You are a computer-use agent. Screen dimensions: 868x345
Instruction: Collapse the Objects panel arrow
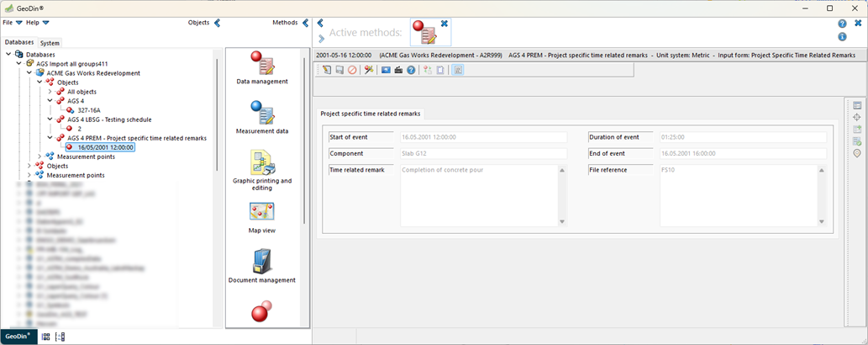(217, 23)
